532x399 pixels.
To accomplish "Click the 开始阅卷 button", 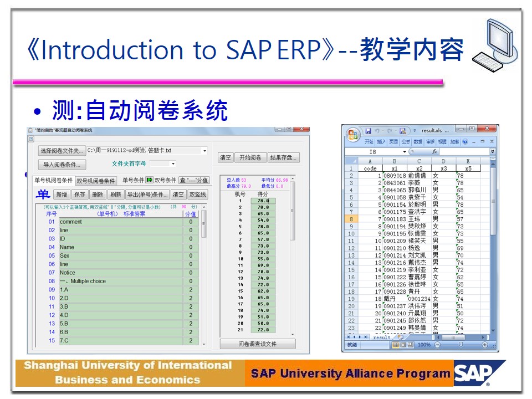I will click(250, 157).
